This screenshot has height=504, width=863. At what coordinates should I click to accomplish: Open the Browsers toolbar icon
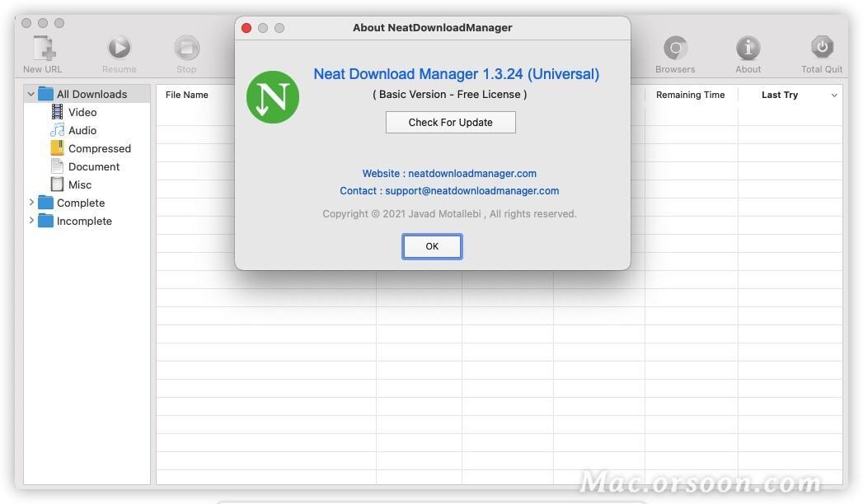click(x=675, y=47)
